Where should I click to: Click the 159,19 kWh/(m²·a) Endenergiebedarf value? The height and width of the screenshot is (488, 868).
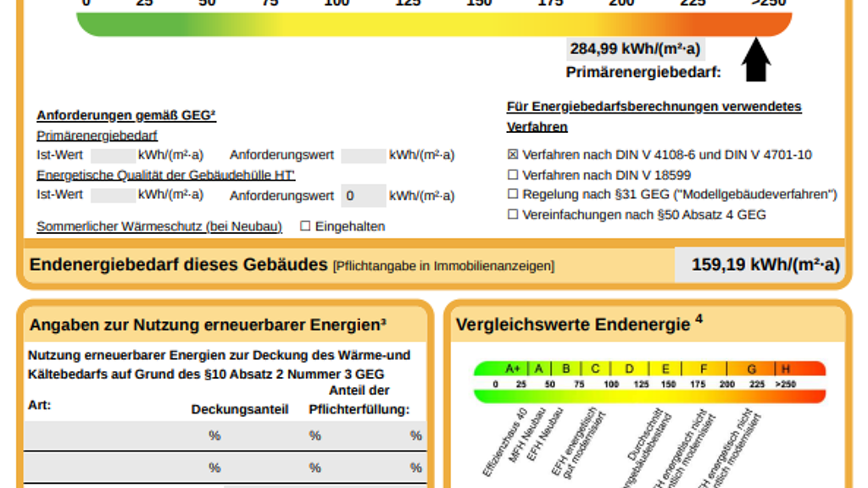[765, 265]
